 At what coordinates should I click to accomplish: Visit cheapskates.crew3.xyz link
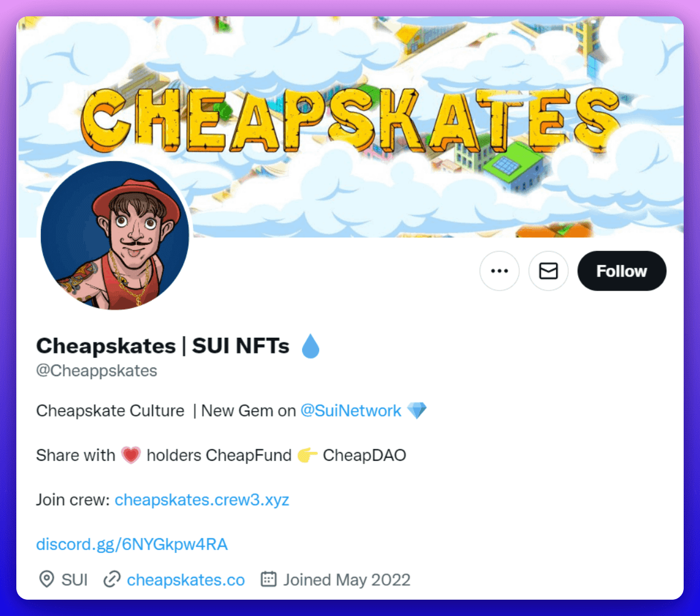(202, 500)
